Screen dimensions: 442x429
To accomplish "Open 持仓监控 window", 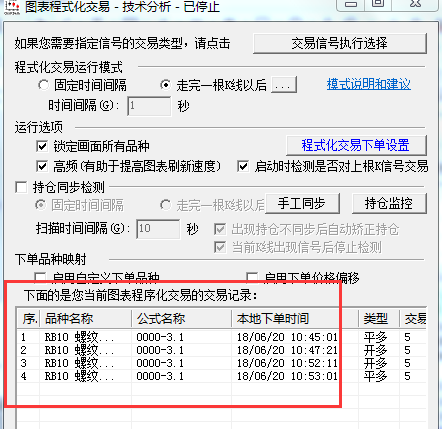I will 389,203.
